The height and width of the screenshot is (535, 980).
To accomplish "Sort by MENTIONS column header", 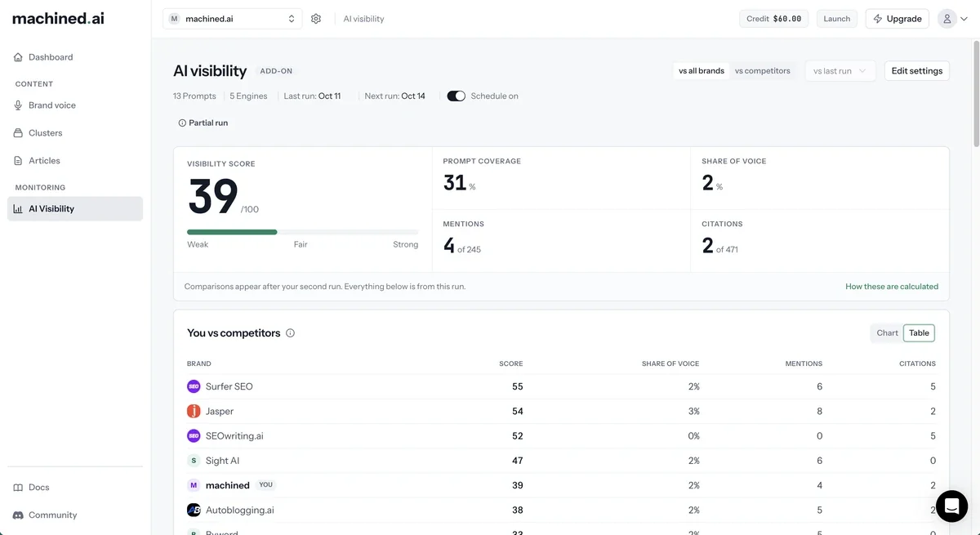I will (x=804, y=363).
